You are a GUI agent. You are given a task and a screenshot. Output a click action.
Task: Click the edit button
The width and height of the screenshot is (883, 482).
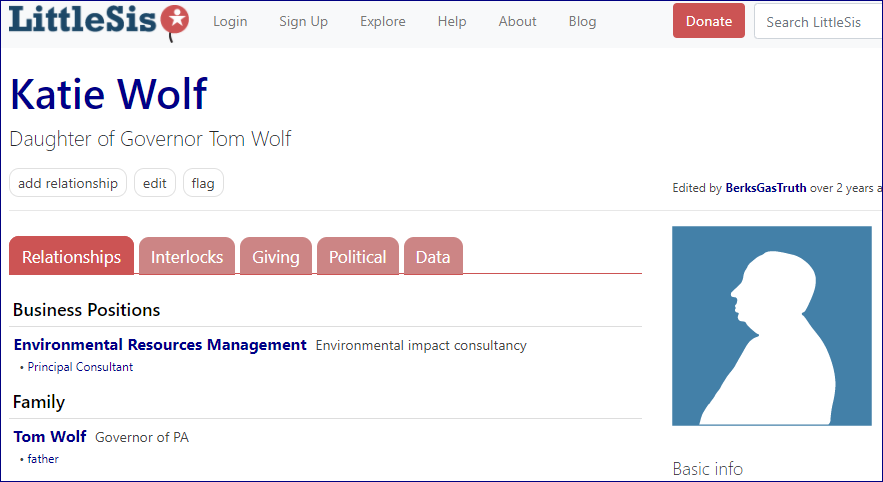[155, 183]
